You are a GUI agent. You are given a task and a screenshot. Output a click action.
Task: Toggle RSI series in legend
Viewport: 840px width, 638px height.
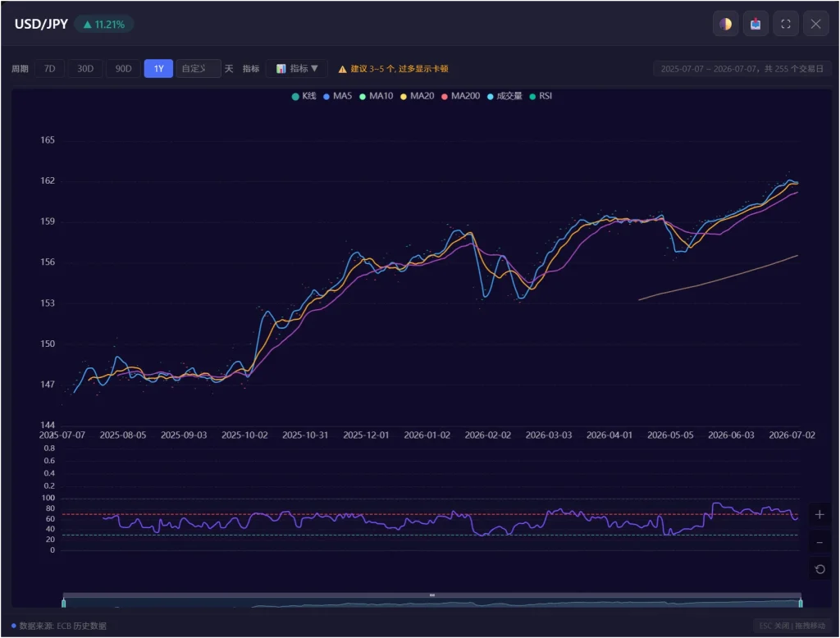click(541, 97)
